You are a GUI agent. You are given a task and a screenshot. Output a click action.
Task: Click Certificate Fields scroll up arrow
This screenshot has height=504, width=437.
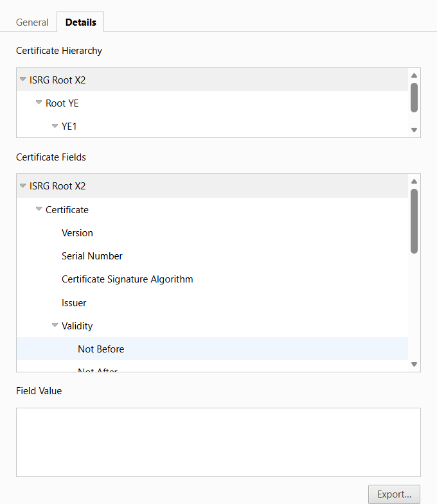414,182
